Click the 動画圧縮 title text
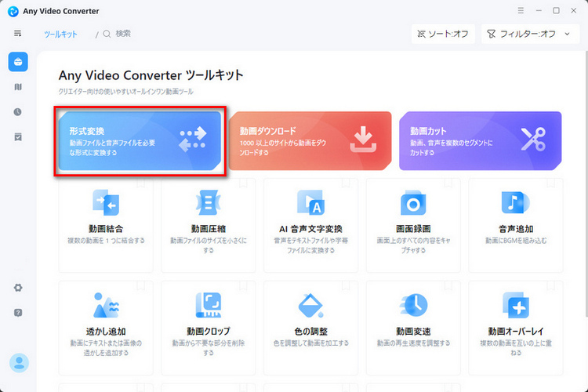588x392 pixels. pyautogui.click(x=208, y=229)
